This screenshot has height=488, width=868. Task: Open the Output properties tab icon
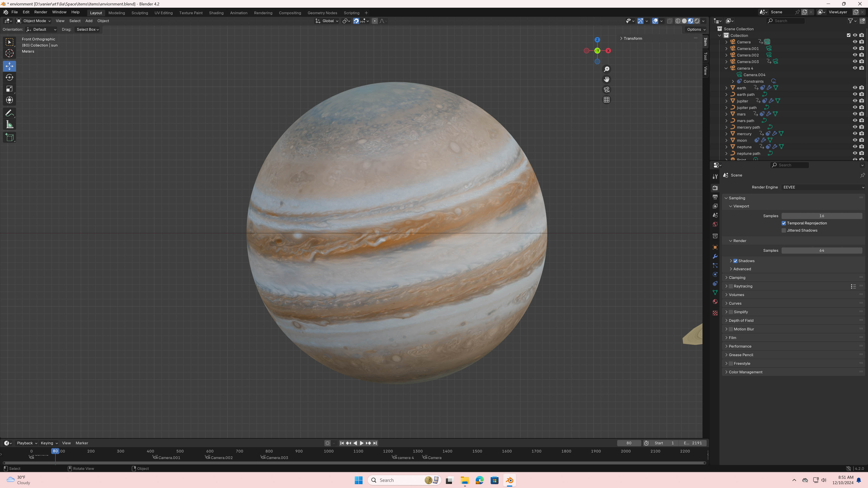click(x=715, y=197)
